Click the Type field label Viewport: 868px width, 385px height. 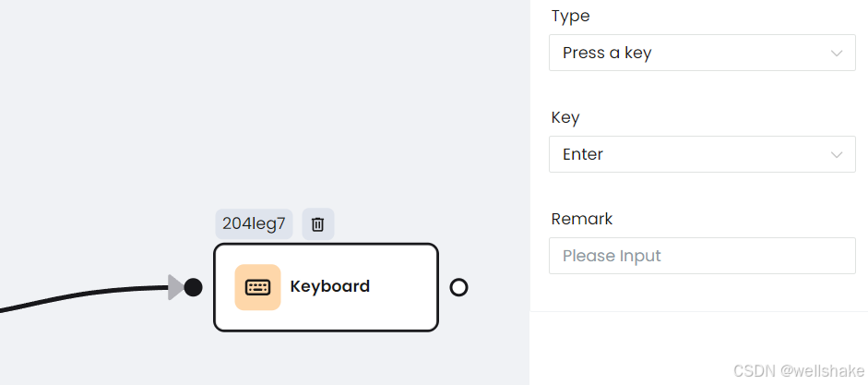point(571,17)
